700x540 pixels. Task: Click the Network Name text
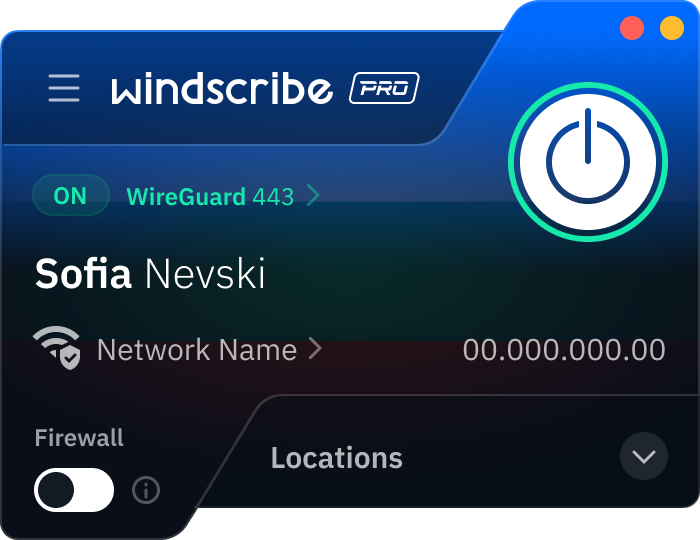point(197,349)
